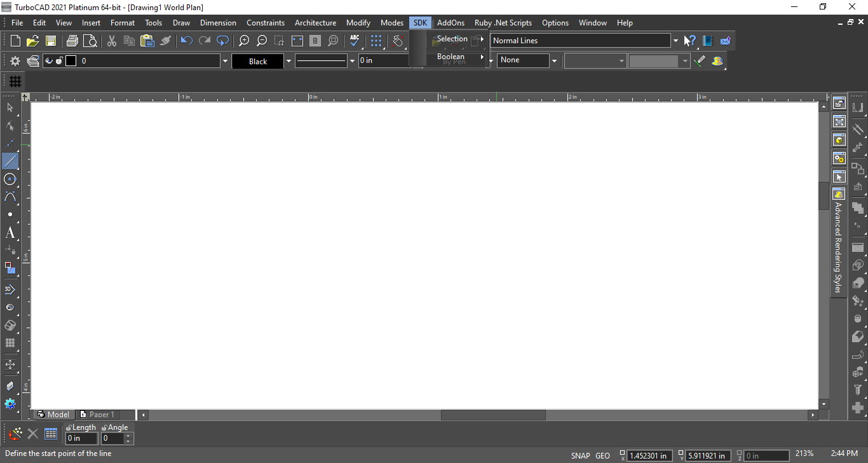Click the context help pointer icon
868x463 pixels.
(x=690, y=41)
